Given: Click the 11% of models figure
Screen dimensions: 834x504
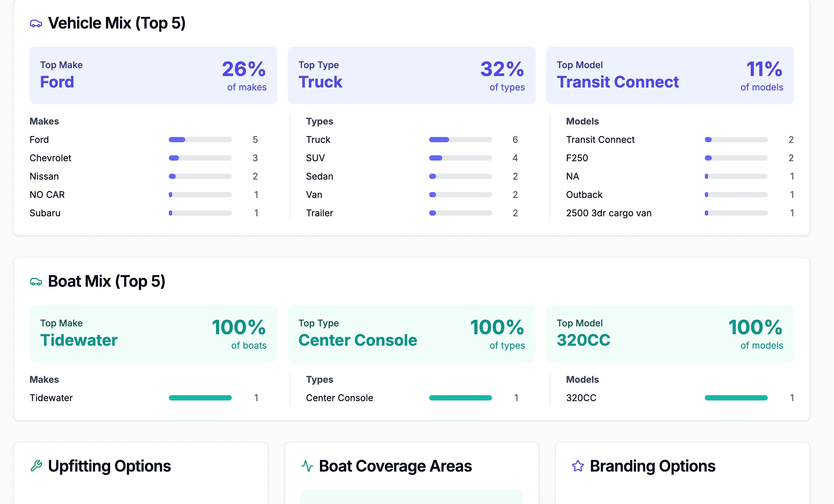Looking at the screenshot, I should point(762,75).
